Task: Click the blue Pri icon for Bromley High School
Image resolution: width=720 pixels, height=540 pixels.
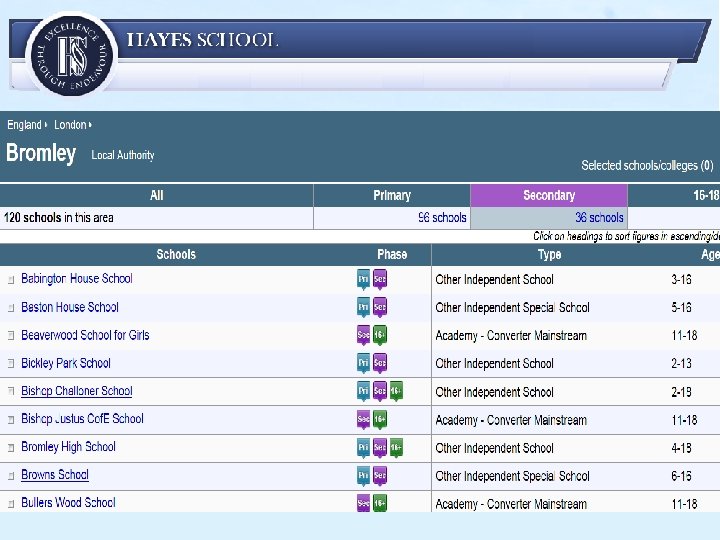Action: (363, 447)
